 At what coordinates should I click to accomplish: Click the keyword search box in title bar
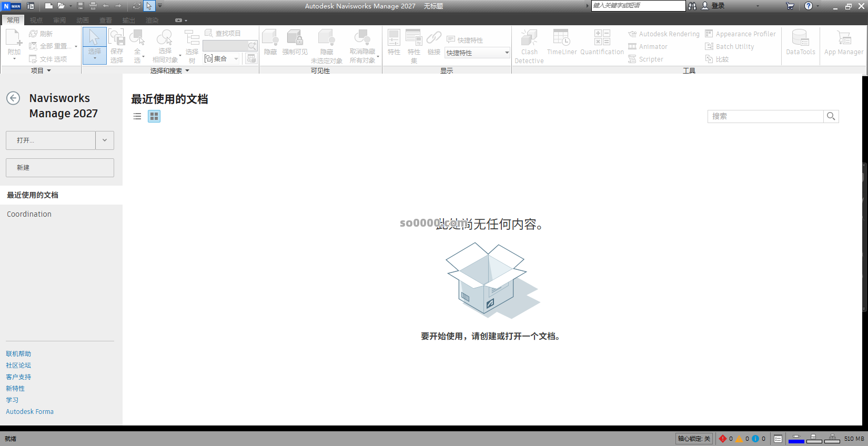point(639,6)
